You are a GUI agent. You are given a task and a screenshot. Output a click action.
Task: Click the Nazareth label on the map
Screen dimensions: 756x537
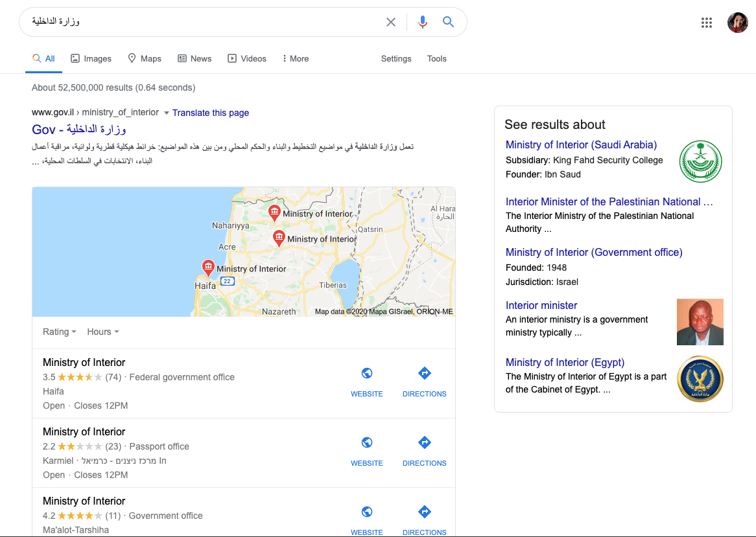click(x=279, y=312)
